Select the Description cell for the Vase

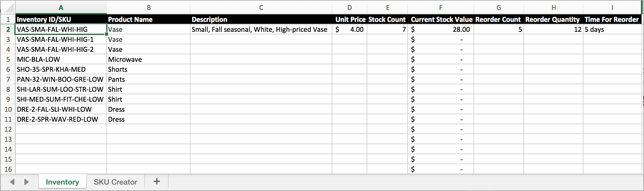coord(261,29)
